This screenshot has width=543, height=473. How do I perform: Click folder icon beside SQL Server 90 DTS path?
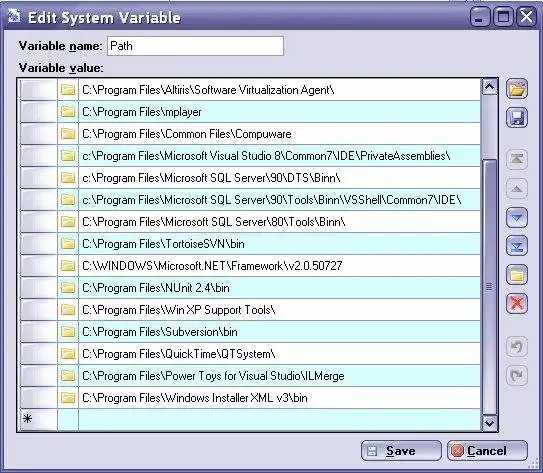pos(68,178)
